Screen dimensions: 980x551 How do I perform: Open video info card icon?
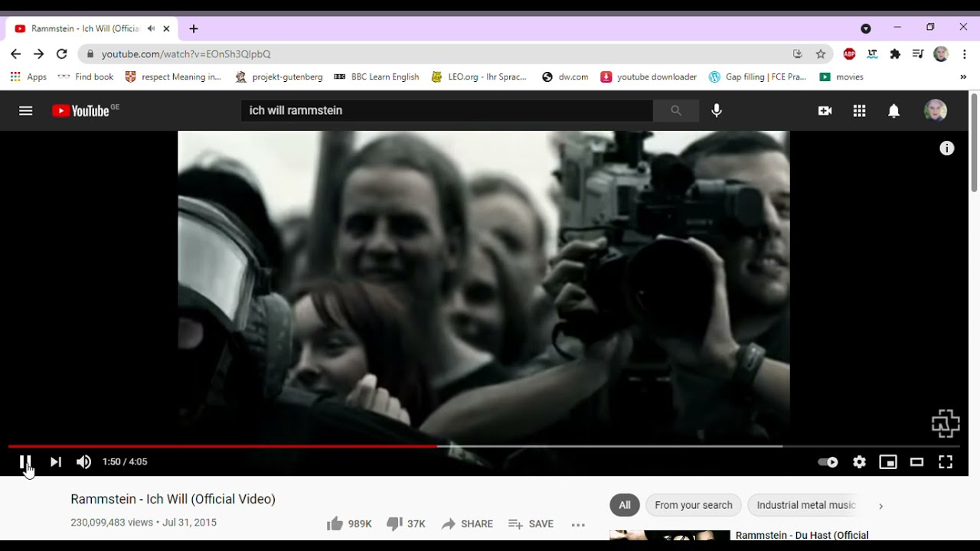tap(947, 148)
